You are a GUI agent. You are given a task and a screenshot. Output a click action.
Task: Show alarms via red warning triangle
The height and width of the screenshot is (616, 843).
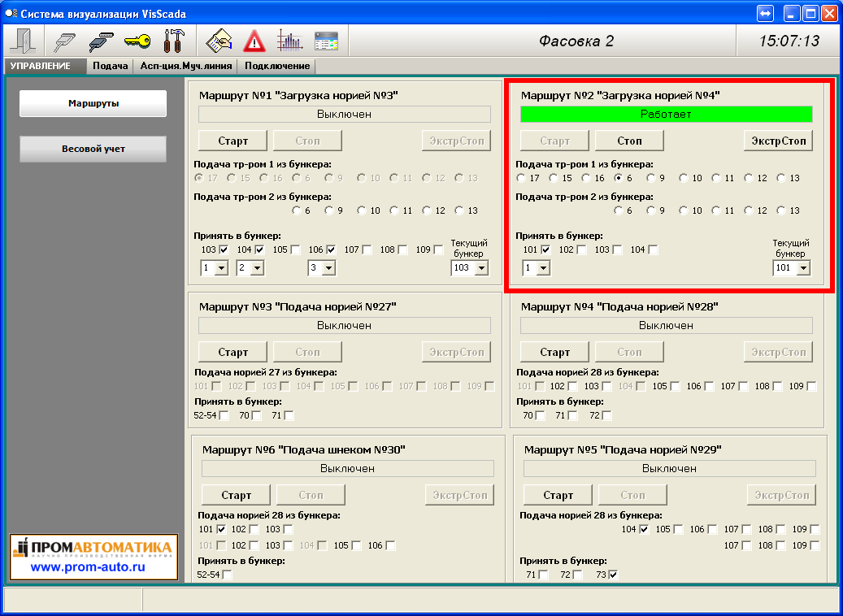tap(254, 40)
